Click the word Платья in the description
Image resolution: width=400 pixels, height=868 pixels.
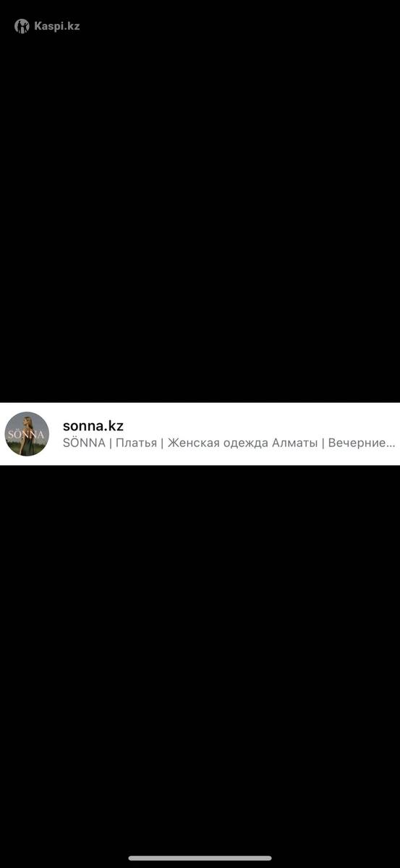click(x=136, y=443)
